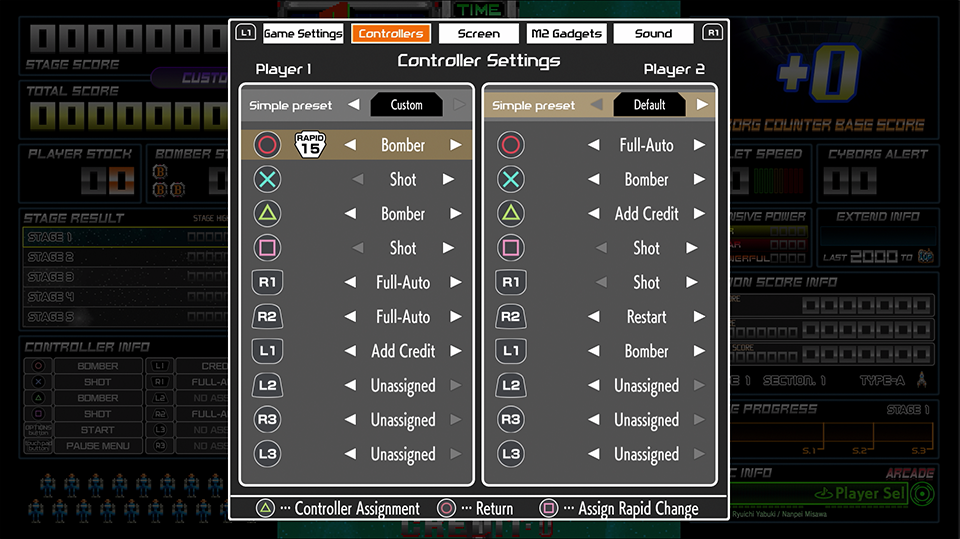Click the Rapid 15 badge icon

310,145
